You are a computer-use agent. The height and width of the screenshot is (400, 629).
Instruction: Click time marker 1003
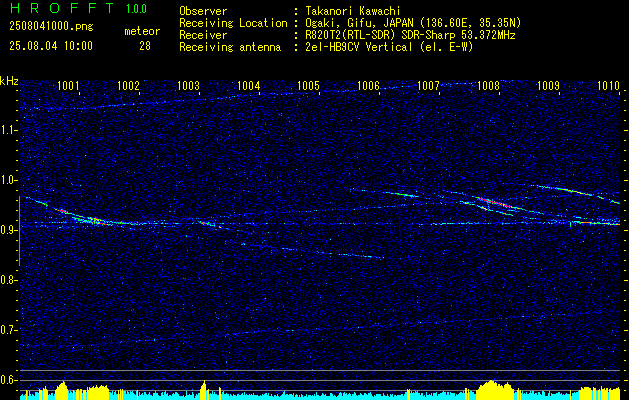189,85
